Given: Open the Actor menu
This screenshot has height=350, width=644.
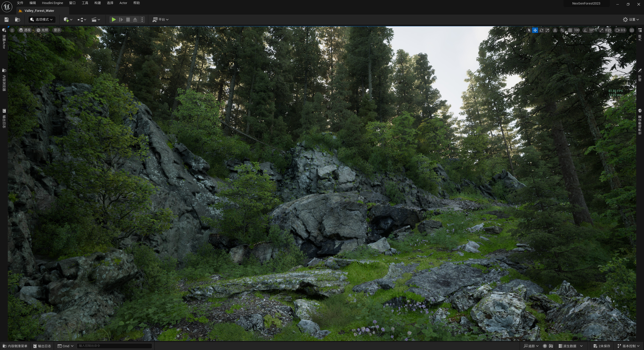Looking at the screenshot, I should click(123, 3).
